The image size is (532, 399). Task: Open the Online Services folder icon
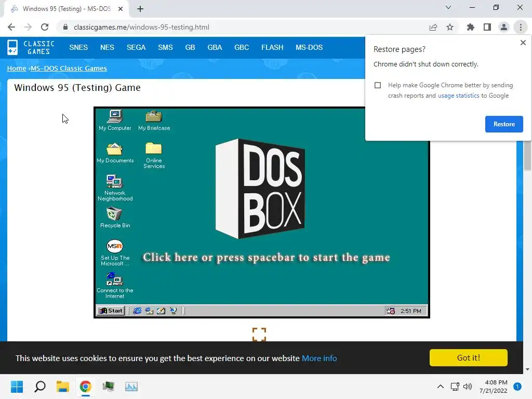[x=154, y=155]
